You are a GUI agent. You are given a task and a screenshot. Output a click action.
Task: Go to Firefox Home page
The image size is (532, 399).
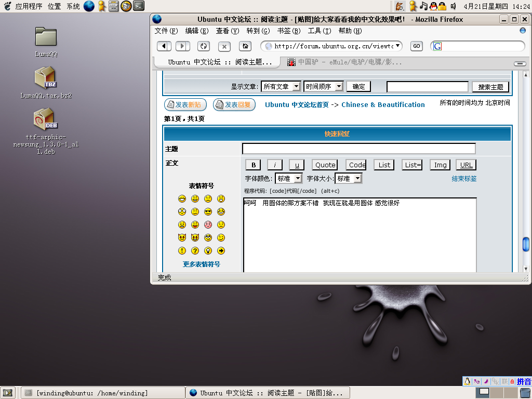245,46
